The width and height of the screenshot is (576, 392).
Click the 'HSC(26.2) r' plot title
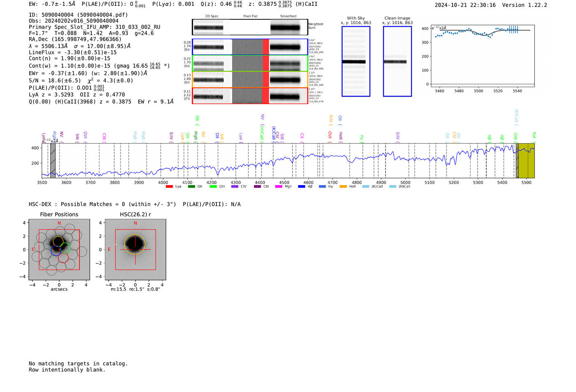click(x=135, y=214)
